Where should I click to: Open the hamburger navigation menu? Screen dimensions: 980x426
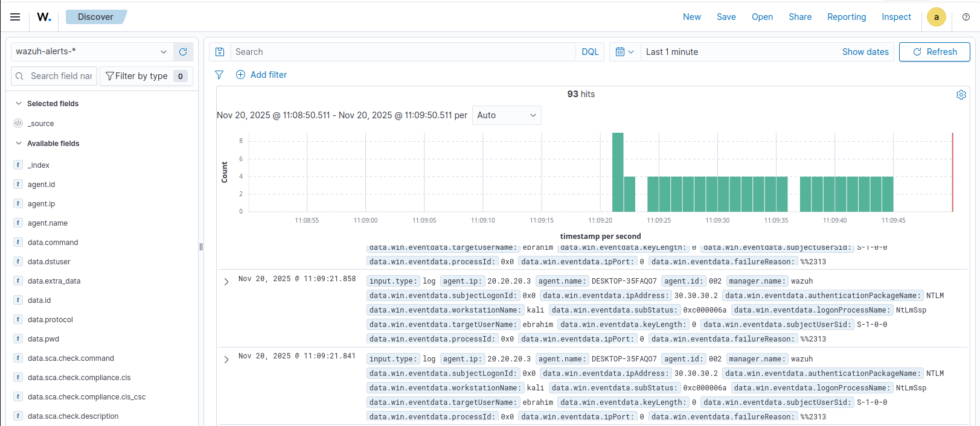15,17
